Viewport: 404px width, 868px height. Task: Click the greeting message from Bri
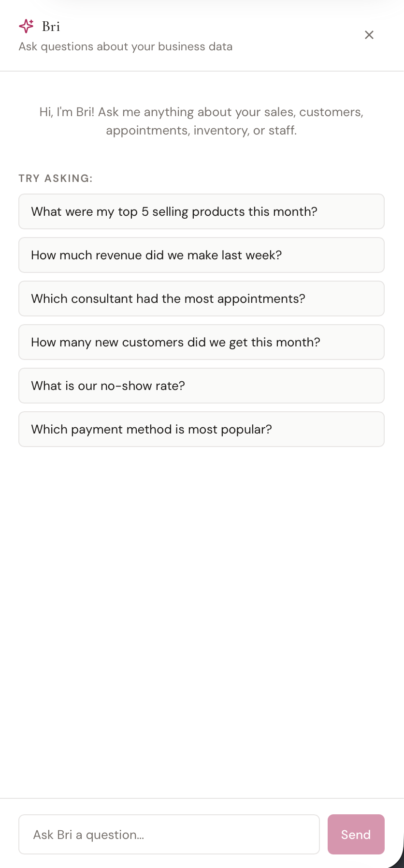pyautogui.click(x=201, y=121)
